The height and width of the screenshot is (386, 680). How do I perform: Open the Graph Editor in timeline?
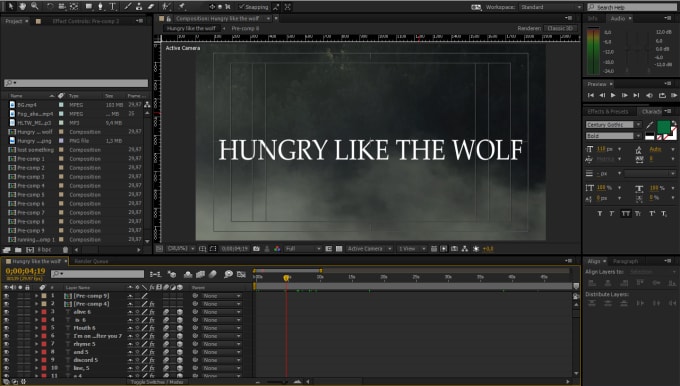[241, 274]
